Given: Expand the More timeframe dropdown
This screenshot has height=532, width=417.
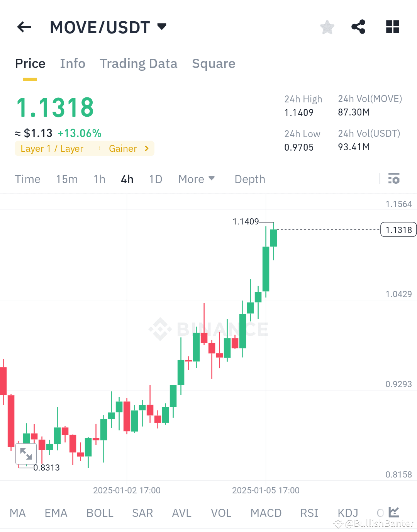Looking at the screenshot, I should 197,179.
